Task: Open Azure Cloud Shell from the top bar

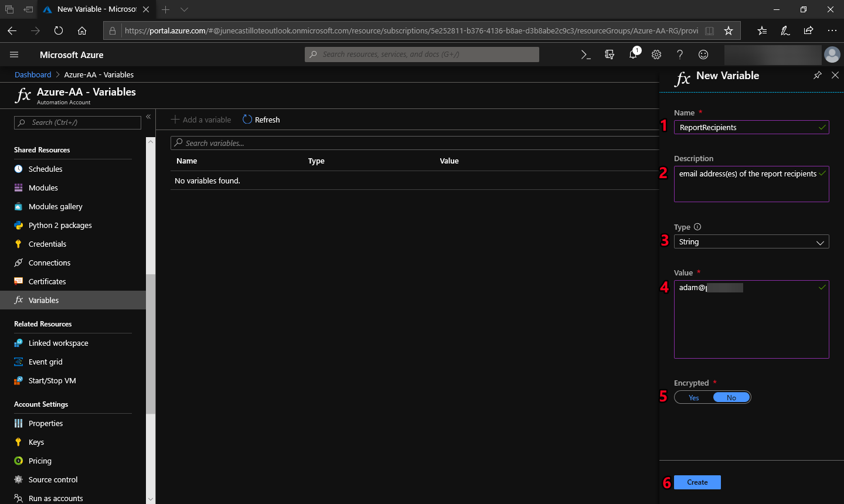Action: click(x=586, y=54)
